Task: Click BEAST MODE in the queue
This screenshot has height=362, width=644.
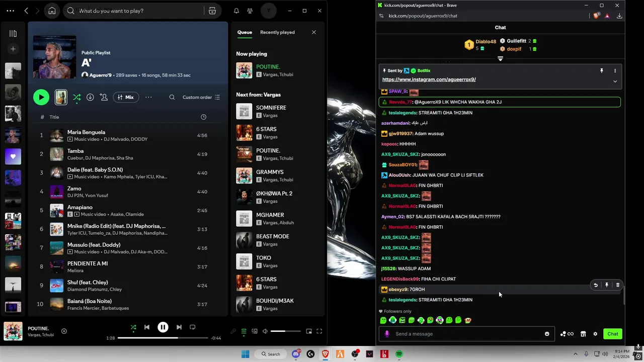Action: pyautogui.click(x=277, y=240)
